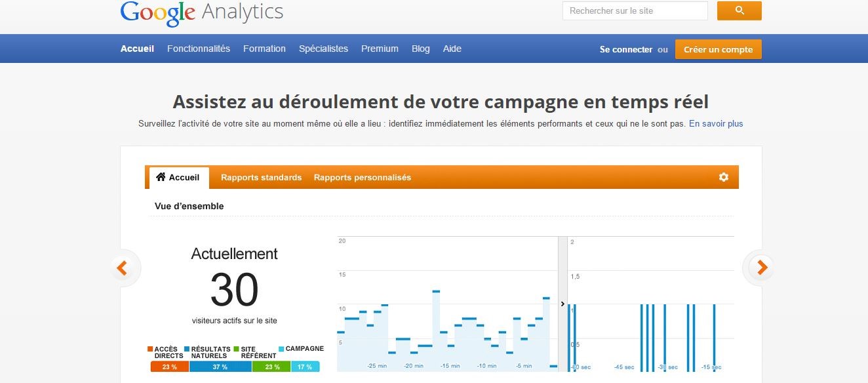Follow the En savoir plus link

pyautogui.click(x=716, y=123)
